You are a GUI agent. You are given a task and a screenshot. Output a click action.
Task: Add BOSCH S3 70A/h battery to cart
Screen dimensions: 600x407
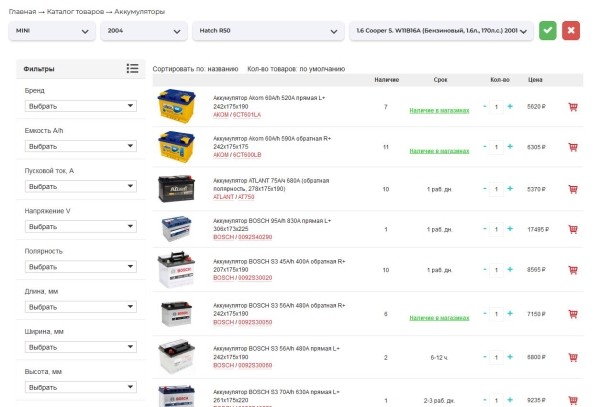[573, 399]
